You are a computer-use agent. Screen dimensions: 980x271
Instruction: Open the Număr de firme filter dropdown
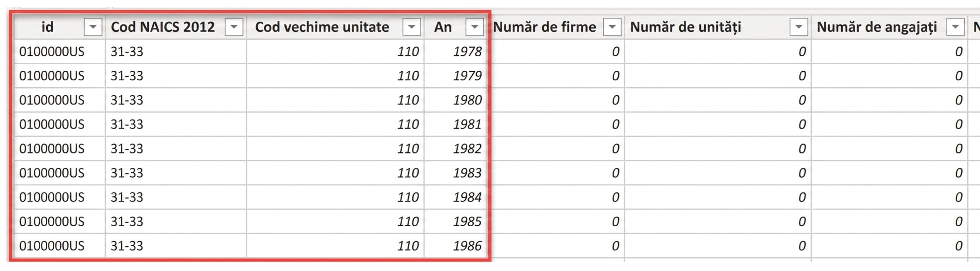(612, 27)
